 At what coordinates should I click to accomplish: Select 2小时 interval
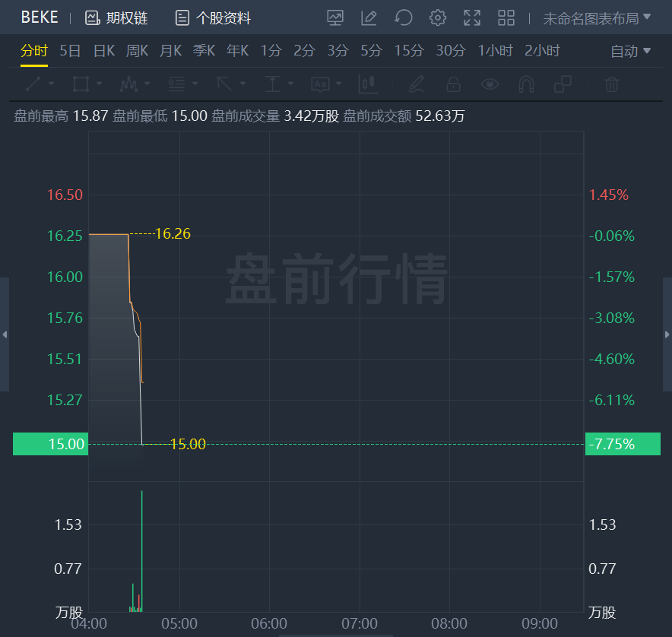[x=542, y=51]
